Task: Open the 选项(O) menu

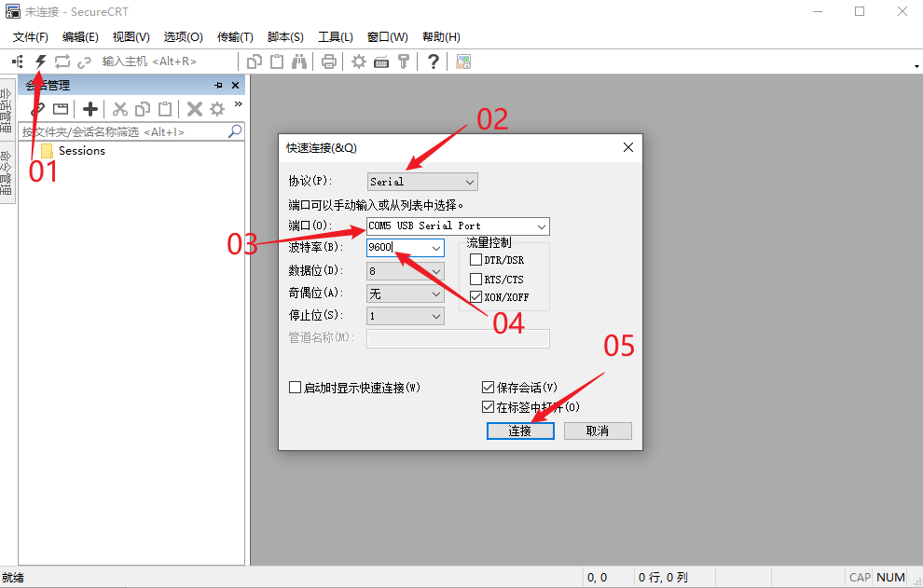Action: point(183,37)
